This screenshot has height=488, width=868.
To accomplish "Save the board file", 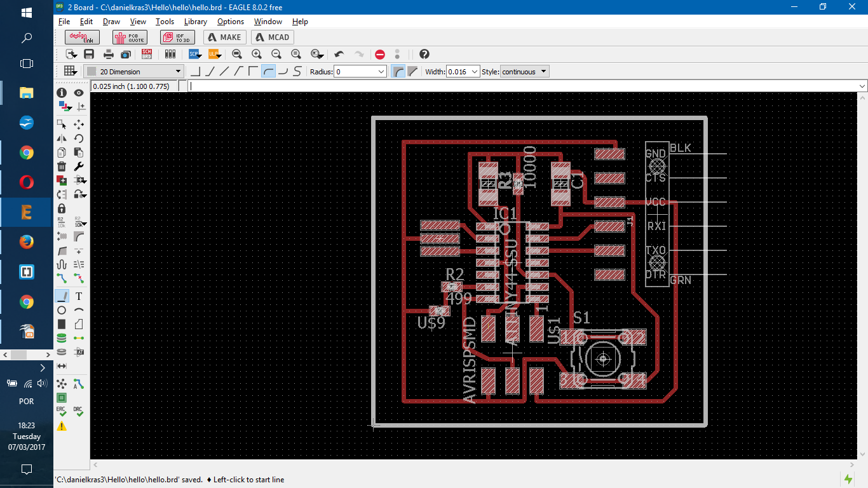I will pyautogui.click(x=89, y=55).
